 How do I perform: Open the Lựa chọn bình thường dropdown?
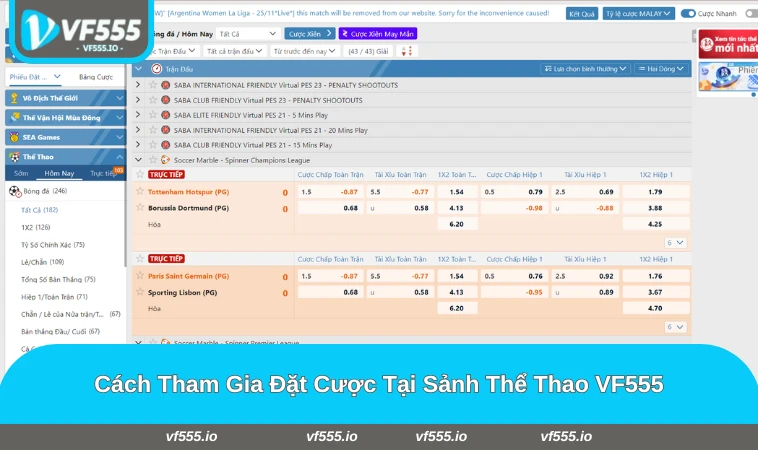coord(585,69)
